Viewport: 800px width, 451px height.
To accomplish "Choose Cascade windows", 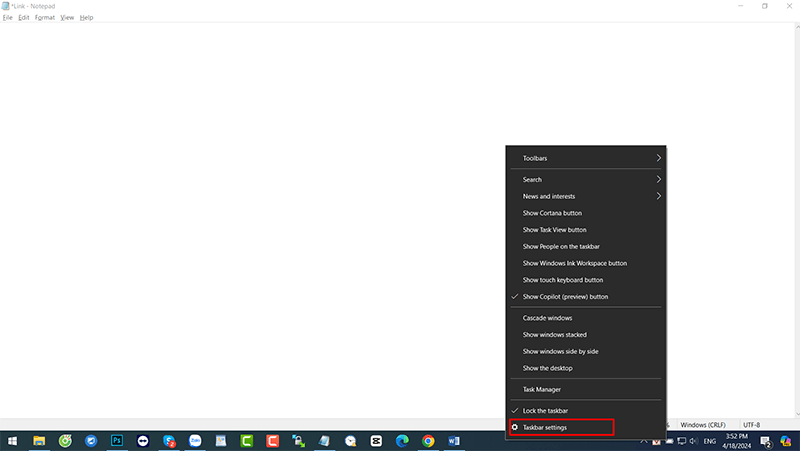I will pyautogui.click(x=586, y=318).
